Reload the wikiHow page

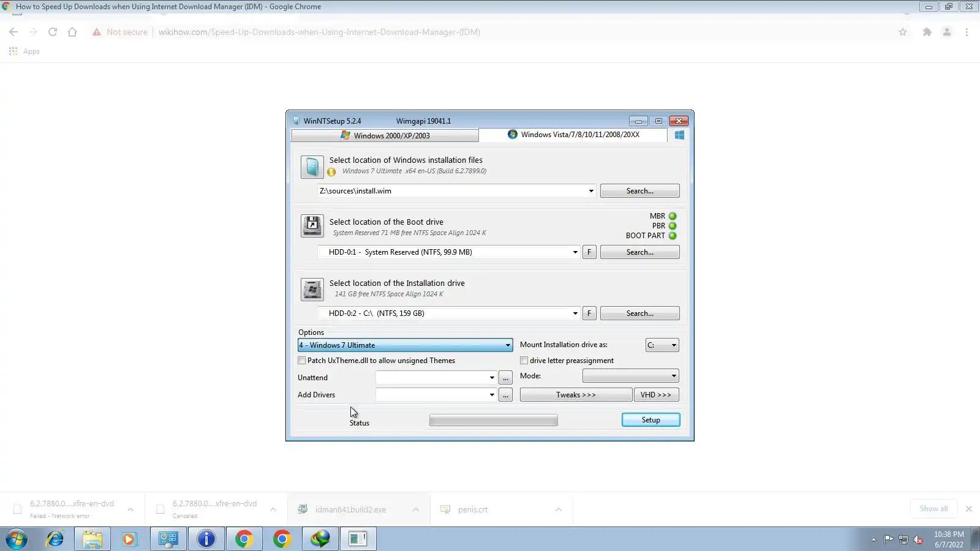53,32
